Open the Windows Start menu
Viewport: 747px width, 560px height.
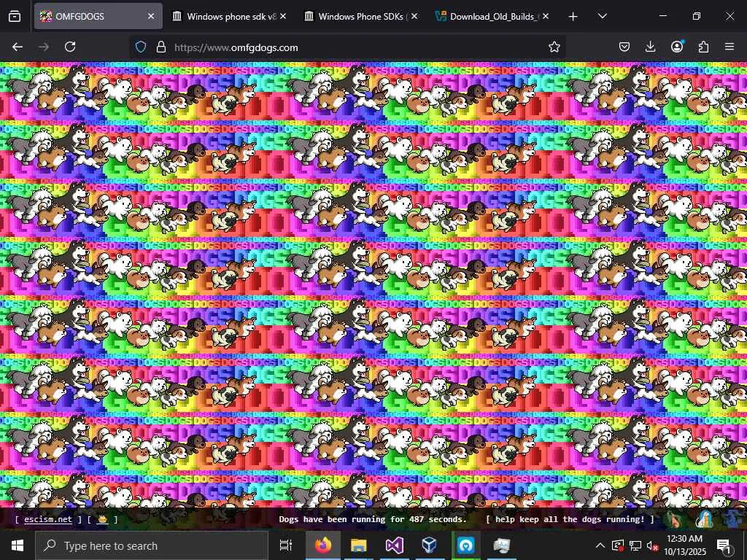click(x=18, y=545)
